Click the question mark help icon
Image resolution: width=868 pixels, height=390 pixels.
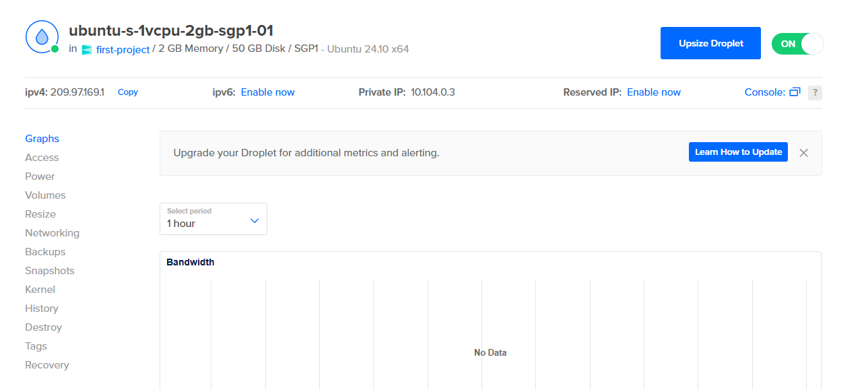click(x=815, y=93)
